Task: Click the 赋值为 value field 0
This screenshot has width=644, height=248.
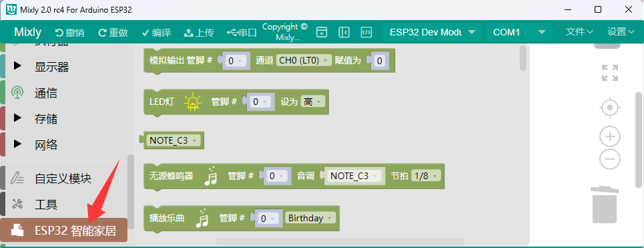Action: click(380, 61)
